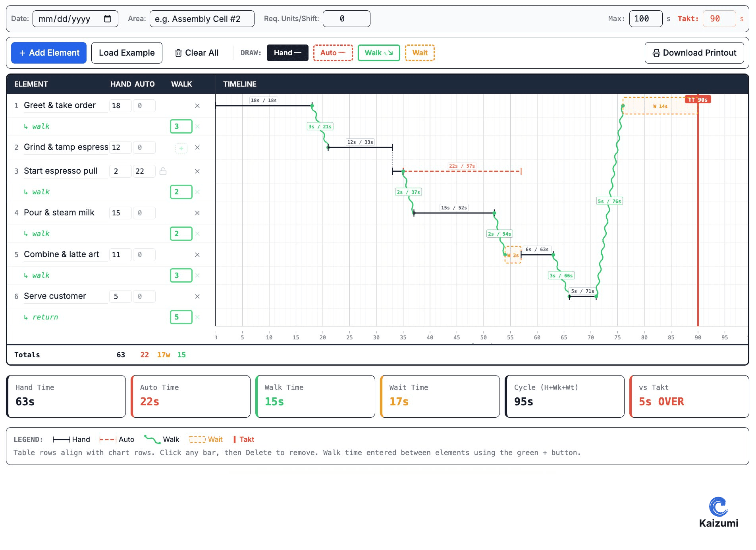Select the Hand draw mode
Image resolution: width=756 pixels, height=550 pixels.
pyautogui.click(x=287, y=53)
